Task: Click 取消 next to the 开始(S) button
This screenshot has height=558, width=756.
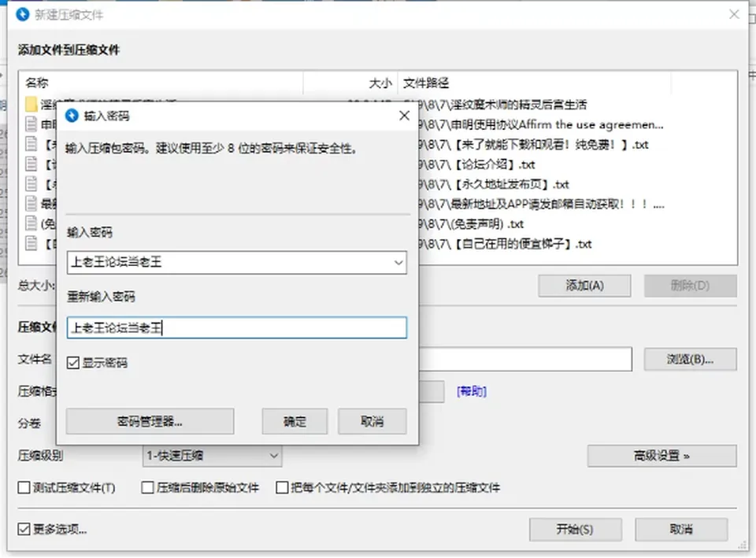Action: click(x=681, y=530)
